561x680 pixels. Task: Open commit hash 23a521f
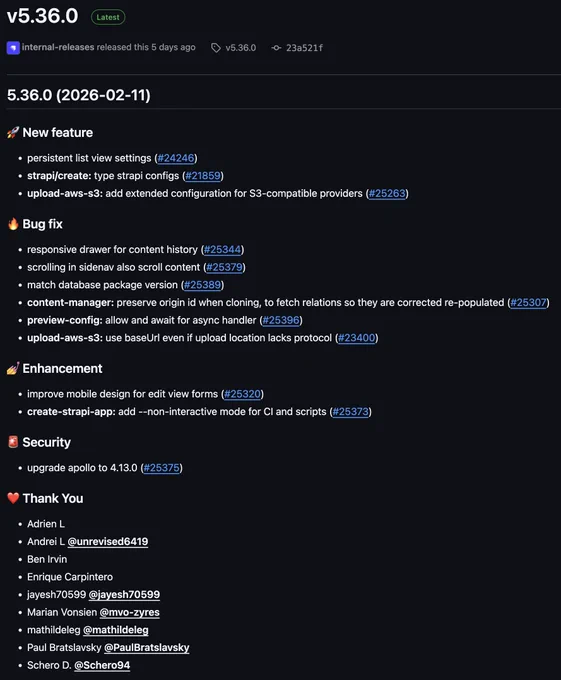[304, 48]
